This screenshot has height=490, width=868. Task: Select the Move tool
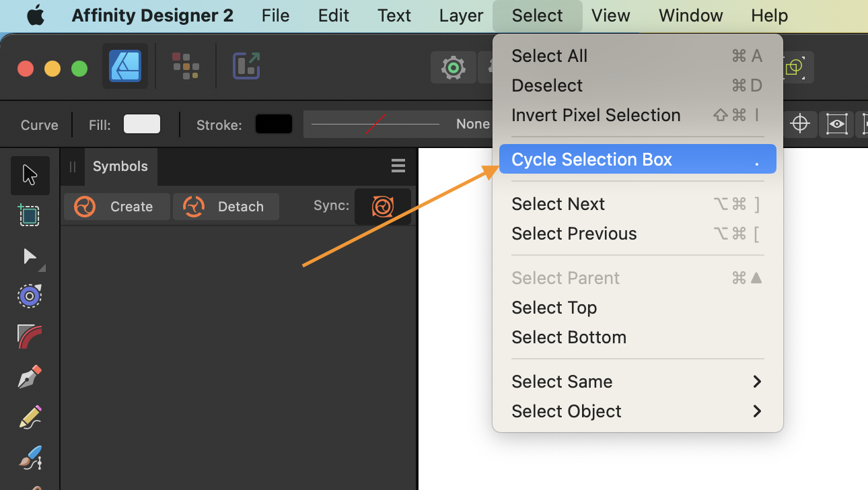tap(30, 175)
